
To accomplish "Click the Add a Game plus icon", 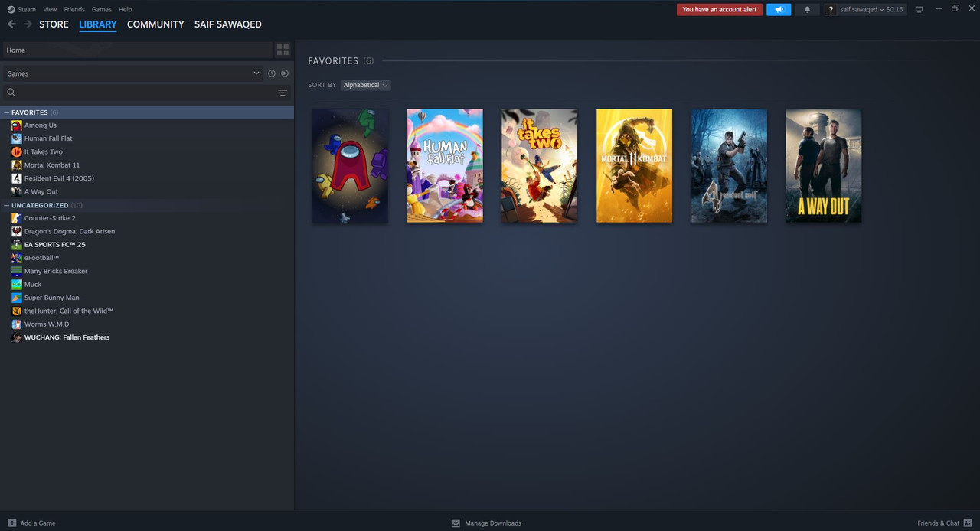I will (x=11, y=523).
